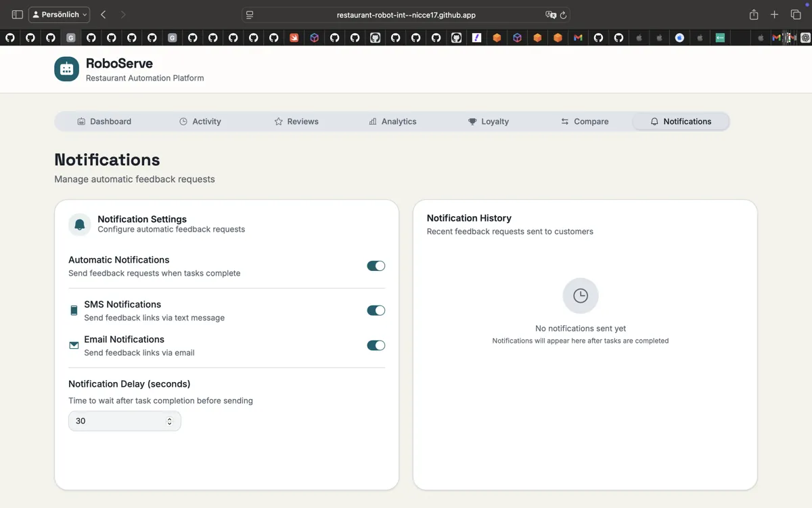Reload the page with the refresh icon
This screenshot has width=812, height=508.
563,15
